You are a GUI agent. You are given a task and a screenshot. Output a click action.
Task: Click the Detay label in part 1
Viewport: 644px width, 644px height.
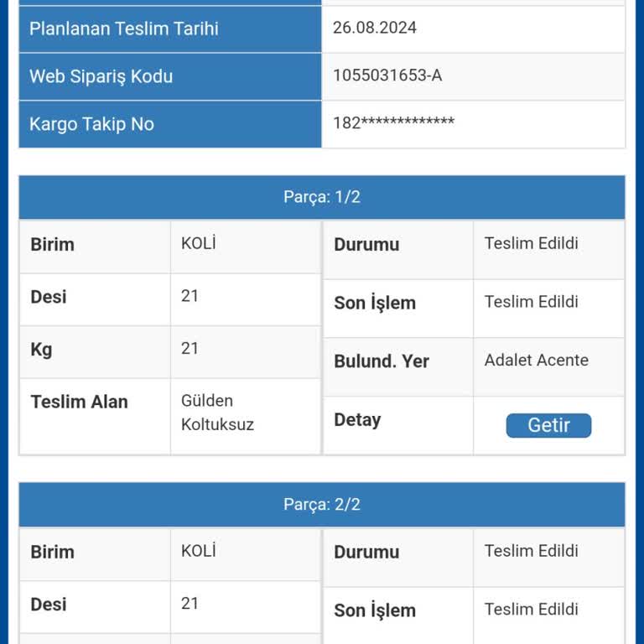pyautogui.click(x=357, y=420)
